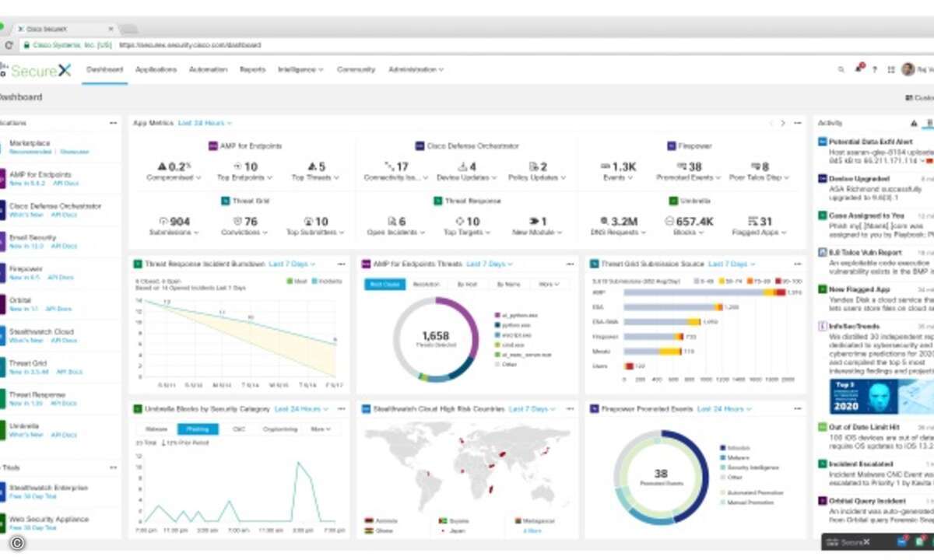Select C&C category in Umbrella Blocks
This screenshot has height=560, width=934.
239,429
